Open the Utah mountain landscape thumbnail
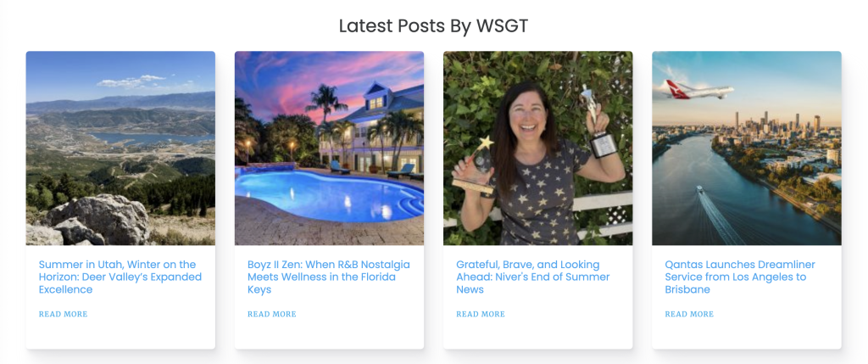 point(120,148)
